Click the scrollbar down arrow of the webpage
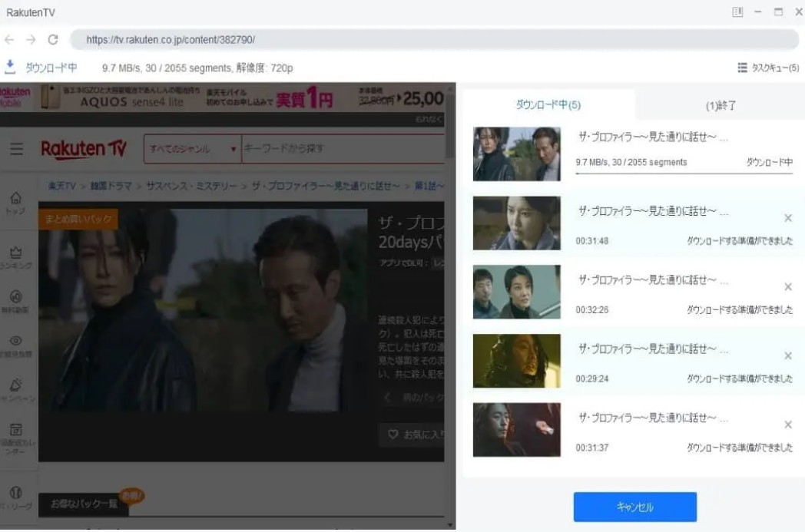This screenshot has width=805, height=532. [x=450, y=525]
